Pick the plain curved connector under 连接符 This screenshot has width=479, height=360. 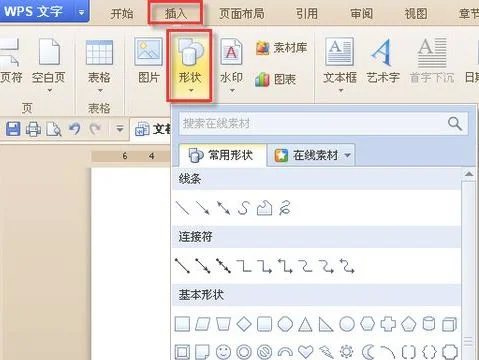tap(306, 266)
